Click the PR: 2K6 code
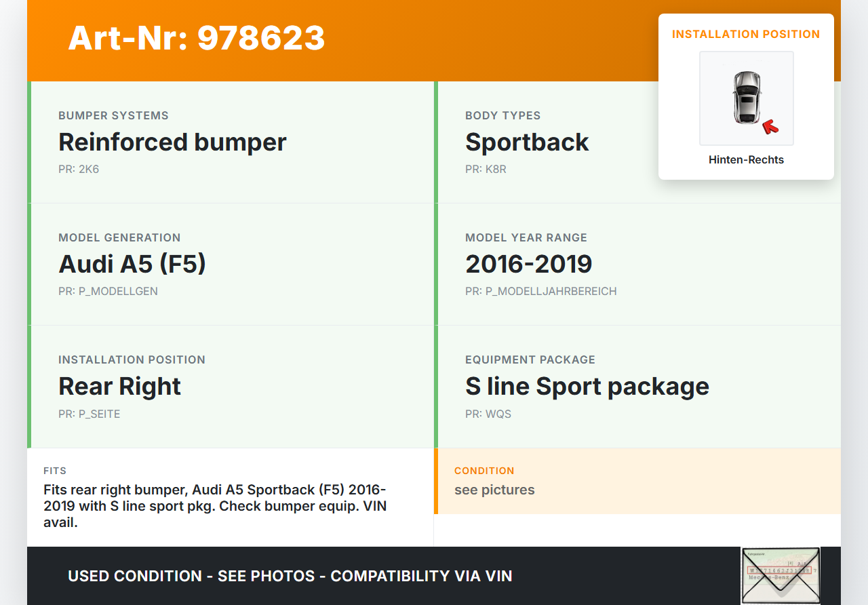The height and width of the screenshot is (605, 868). tap(79, 169)
